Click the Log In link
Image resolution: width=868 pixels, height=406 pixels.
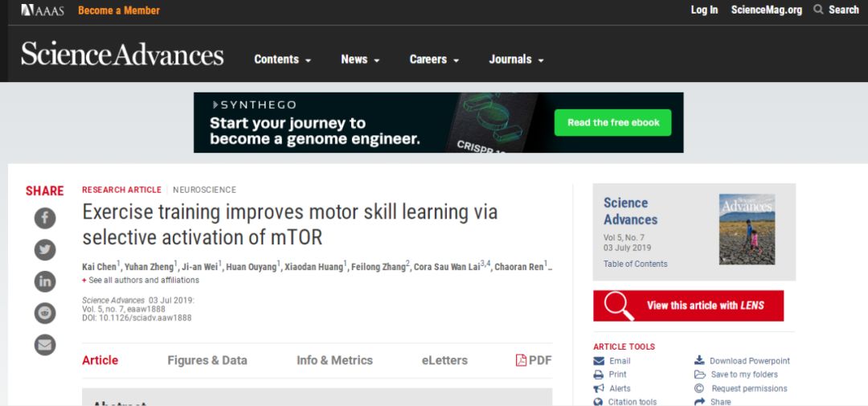click(x=704, y=10)
